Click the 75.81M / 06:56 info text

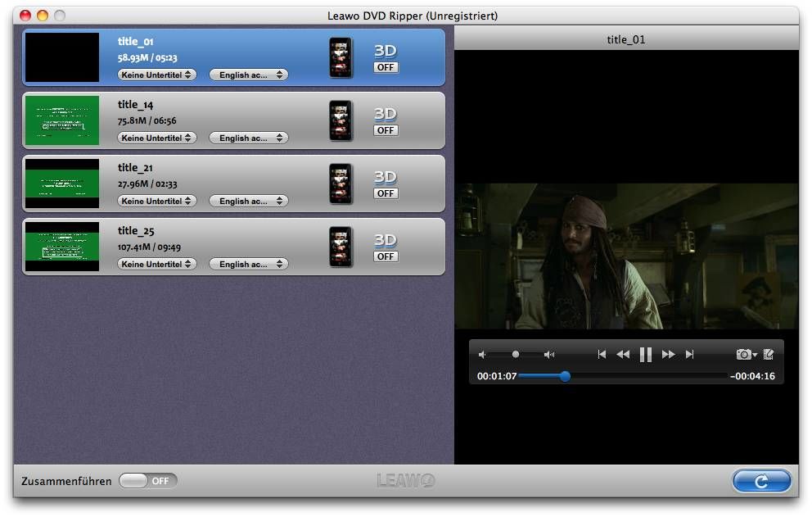[x=147, y=120]
